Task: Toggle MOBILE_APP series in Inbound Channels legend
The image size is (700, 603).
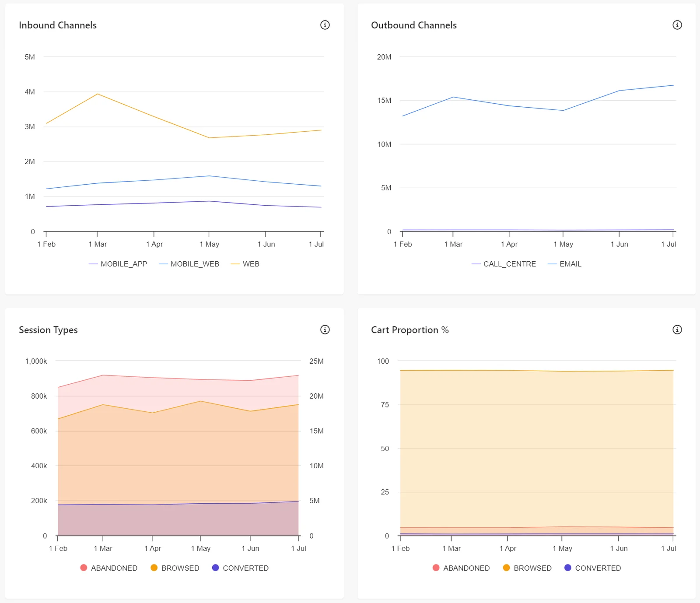Action: click(x=118, y=264)
